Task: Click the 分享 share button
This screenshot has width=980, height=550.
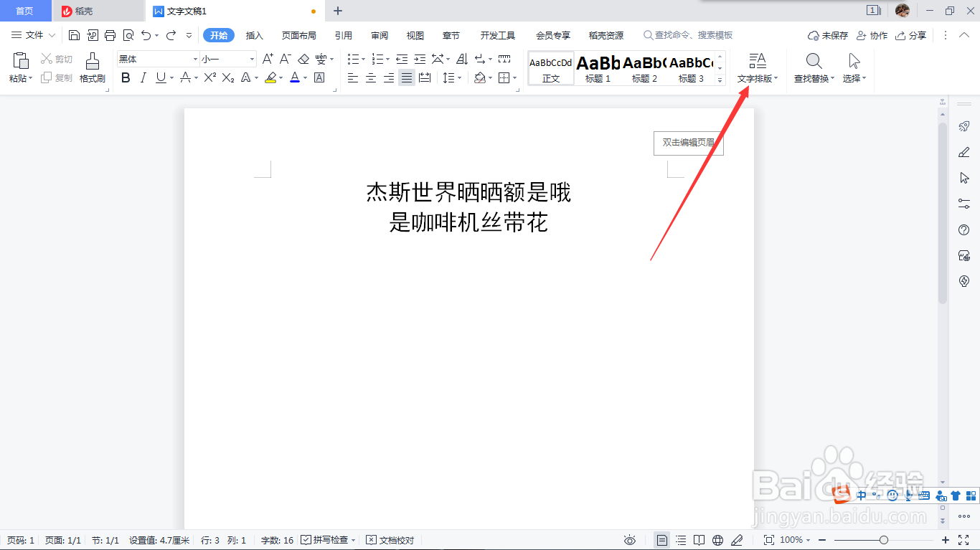Action: [910, 34]
